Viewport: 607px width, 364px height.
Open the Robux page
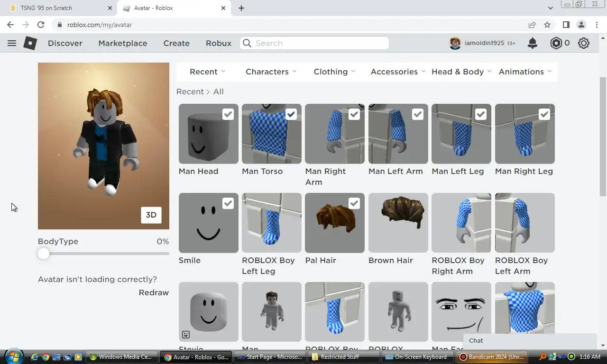coord(219,43)
